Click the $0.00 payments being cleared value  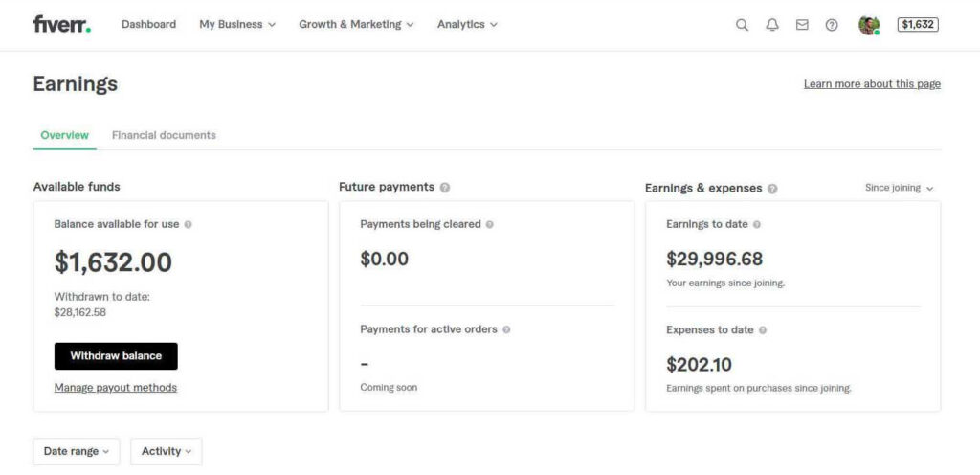click(x=385, y=259)
